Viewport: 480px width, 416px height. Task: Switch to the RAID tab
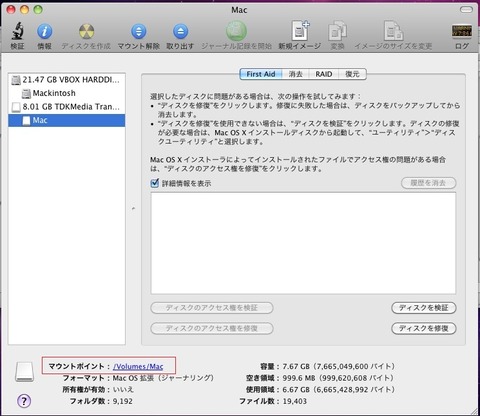(324, 74)
